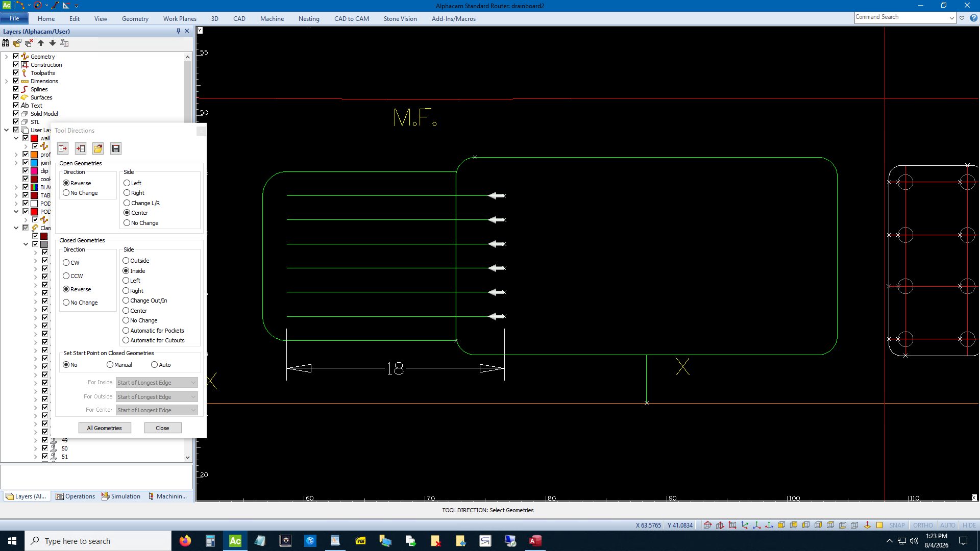The height and width of the screenshot is (551, 980).
Task: Collapse the User Layers tree node
Action: click(x=6, y=130)
